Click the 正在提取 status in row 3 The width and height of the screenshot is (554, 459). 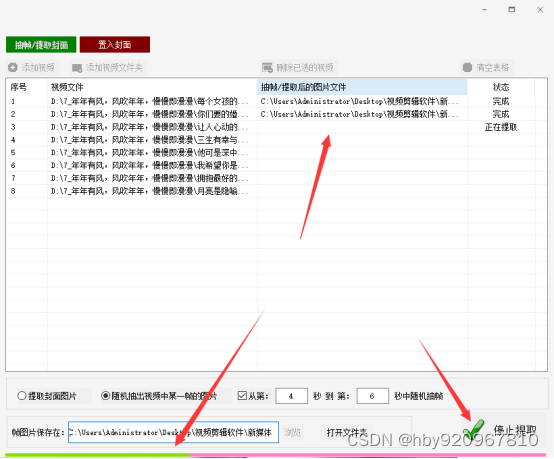pyautogui.click(x=501, y=127)
